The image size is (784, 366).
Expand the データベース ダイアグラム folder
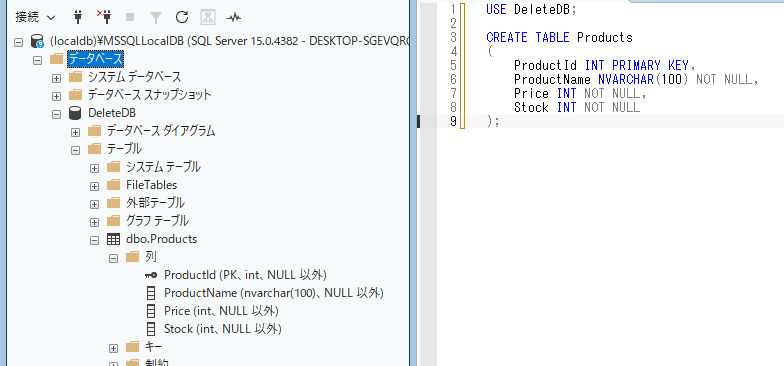pyautogui.click(x=75, y=132)
